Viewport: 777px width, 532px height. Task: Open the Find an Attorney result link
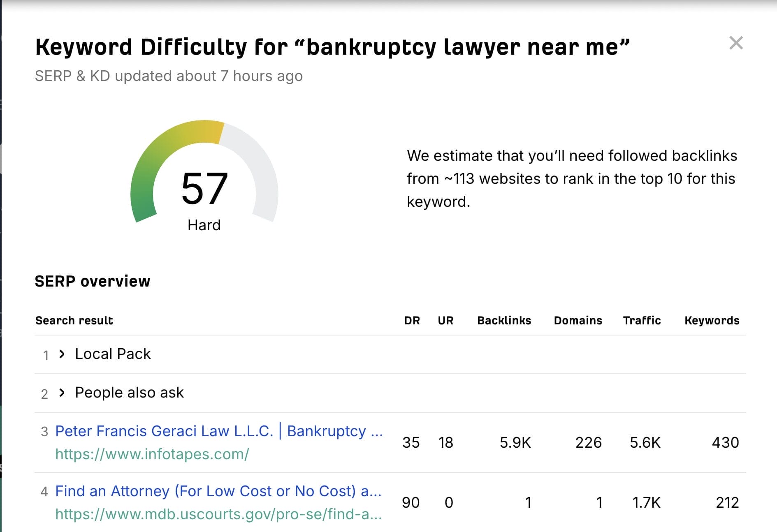(219, 491)
